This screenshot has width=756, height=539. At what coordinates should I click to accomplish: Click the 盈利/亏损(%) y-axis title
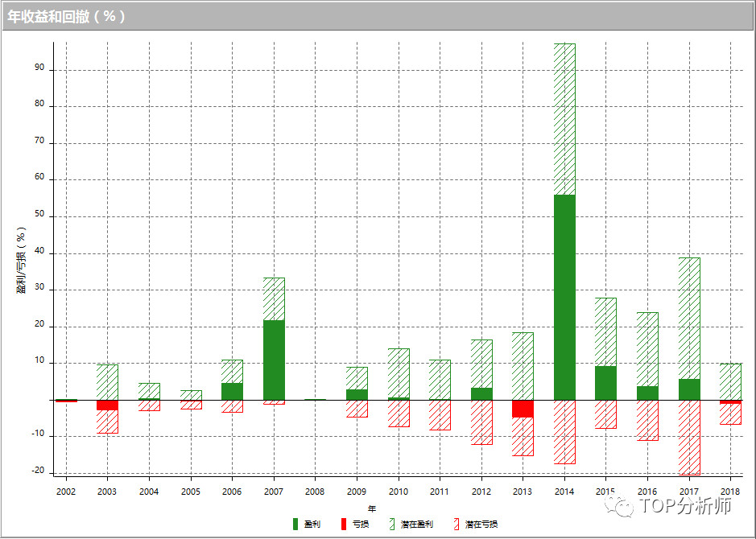click(22, 259)
